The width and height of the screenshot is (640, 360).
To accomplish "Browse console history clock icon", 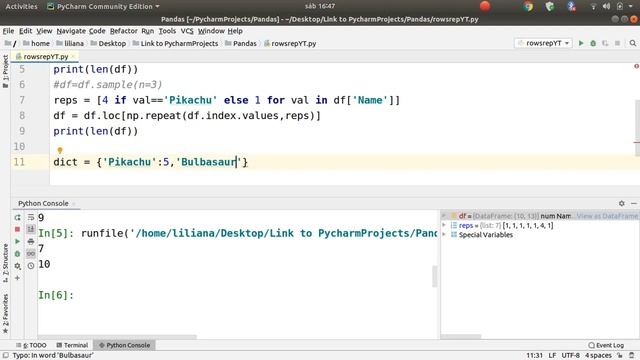I will click(31, 266).
